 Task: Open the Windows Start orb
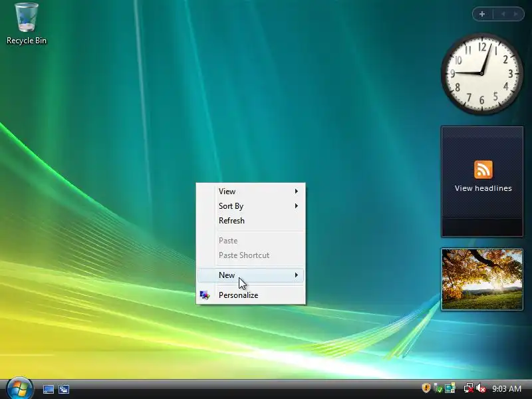pyautogui.click(x=20, y=388)
